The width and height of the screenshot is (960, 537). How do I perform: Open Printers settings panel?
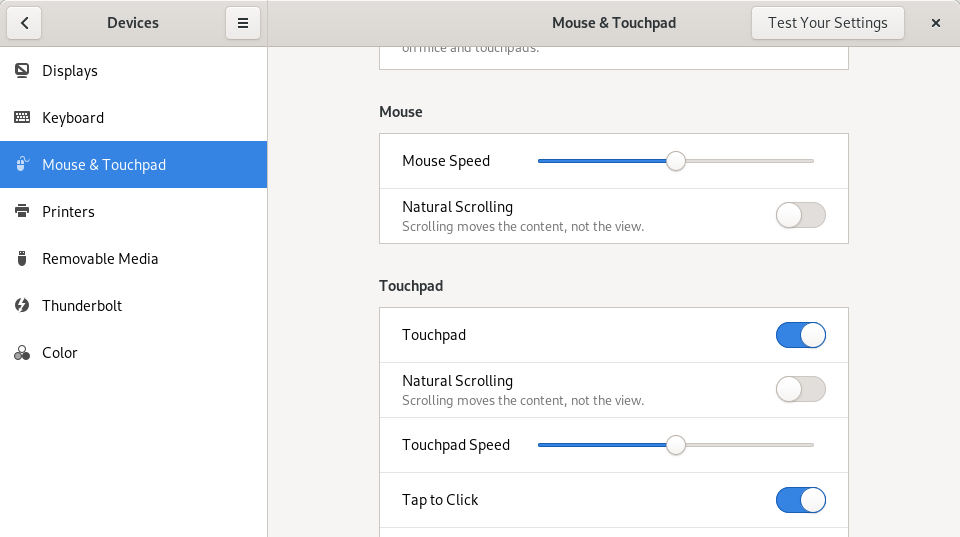point(68,212)
